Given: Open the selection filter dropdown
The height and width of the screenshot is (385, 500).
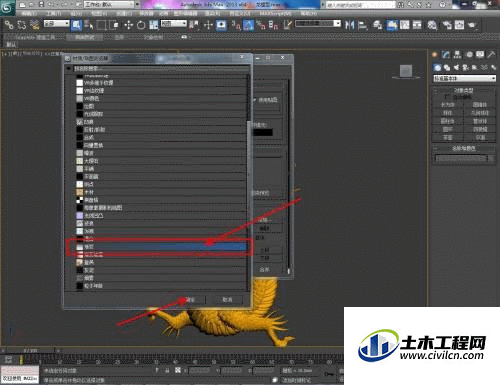Looking at the screenshot, I should coord(57,24).
